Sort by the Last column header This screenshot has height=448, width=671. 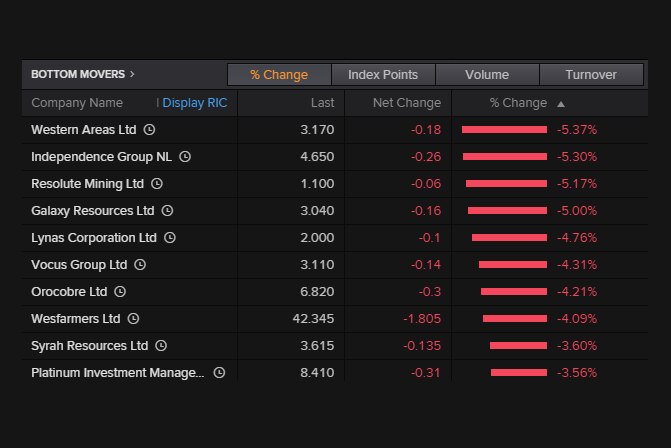323,103
